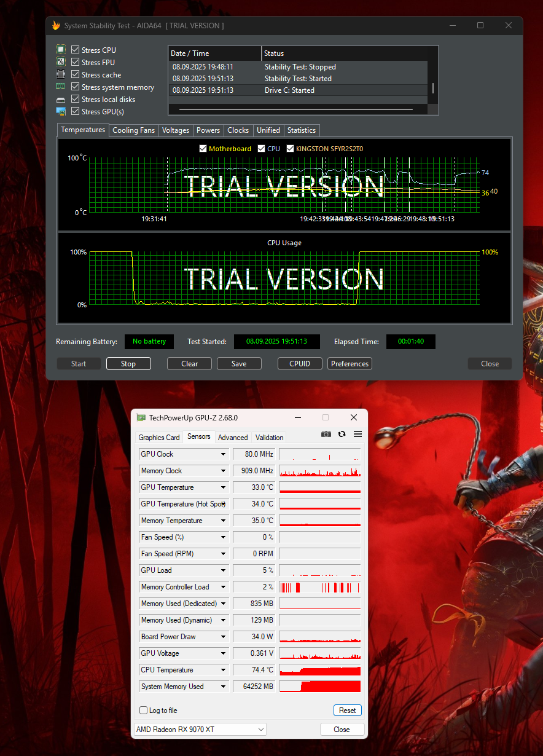
Task: Disable Stress local disks
Action: 75,99
